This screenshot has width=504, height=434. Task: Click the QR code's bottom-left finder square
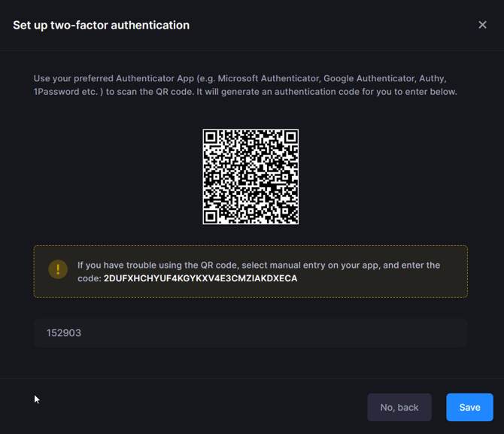(213, 214)
